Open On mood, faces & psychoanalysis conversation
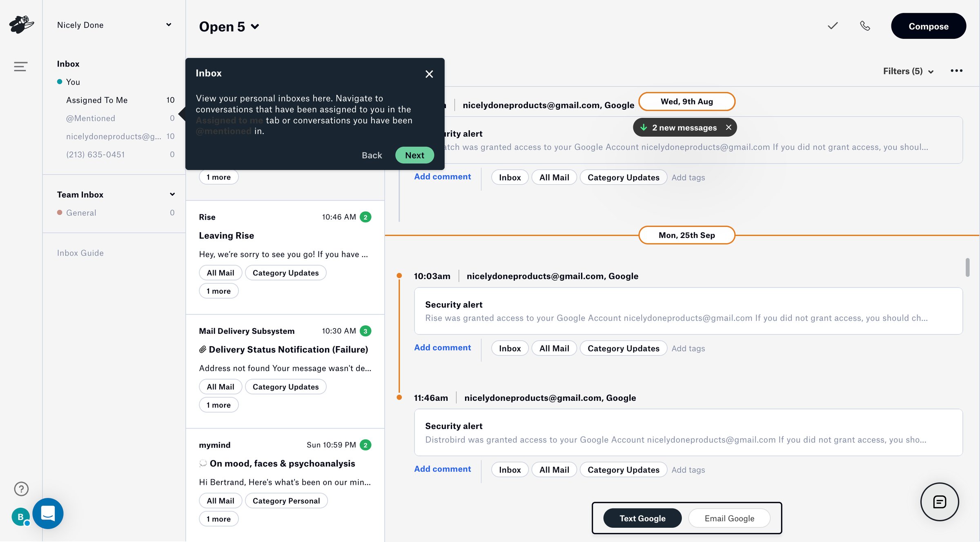 pos(285,485)
